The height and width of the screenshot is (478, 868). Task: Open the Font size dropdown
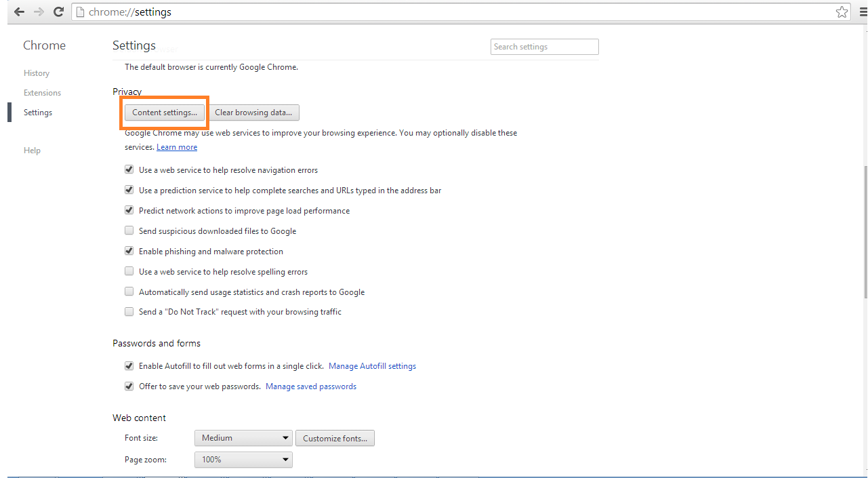[x=243, y=438]
